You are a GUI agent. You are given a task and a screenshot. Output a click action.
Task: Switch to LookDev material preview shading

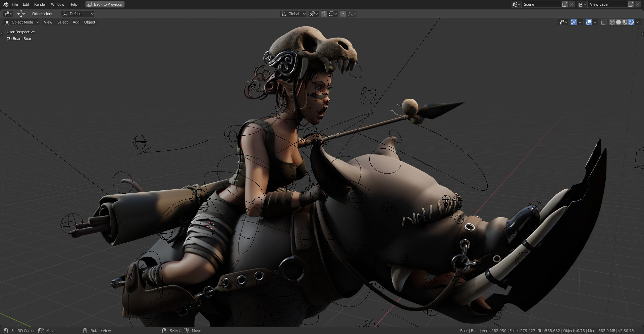pyautogui.click(x=625, y=22)
